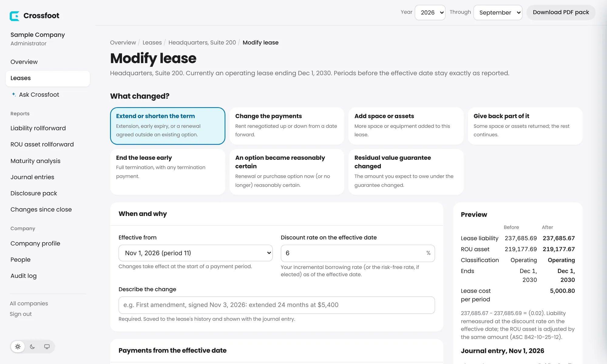Open ROU asset rollforward report
607x364 pixels.
point(48,144)
